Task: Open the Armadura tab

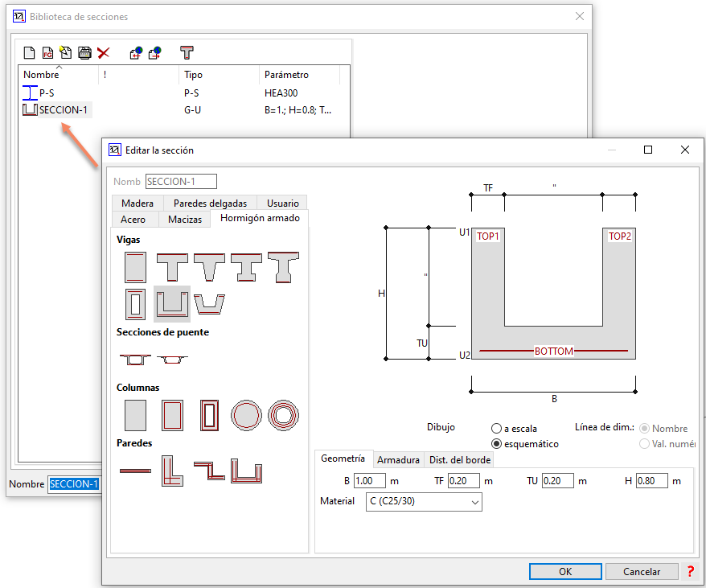Action: [x=398, y=460]
